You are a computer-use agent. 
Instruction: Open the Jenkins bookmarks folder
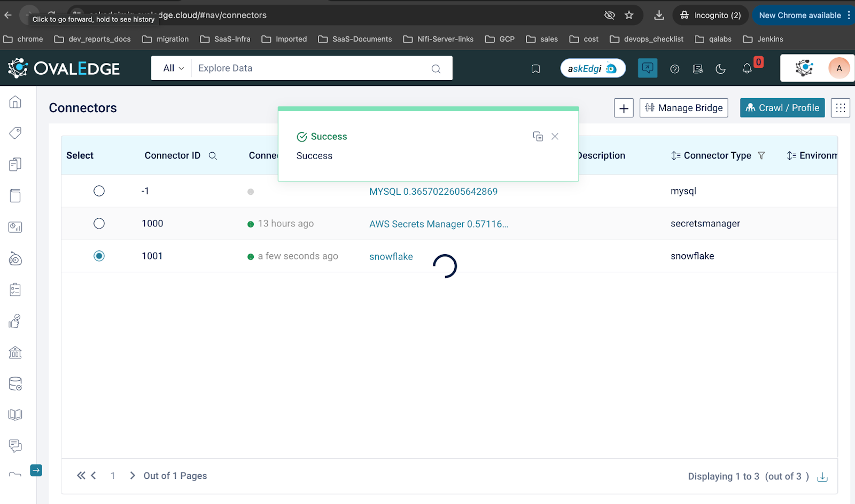point(763,39)
